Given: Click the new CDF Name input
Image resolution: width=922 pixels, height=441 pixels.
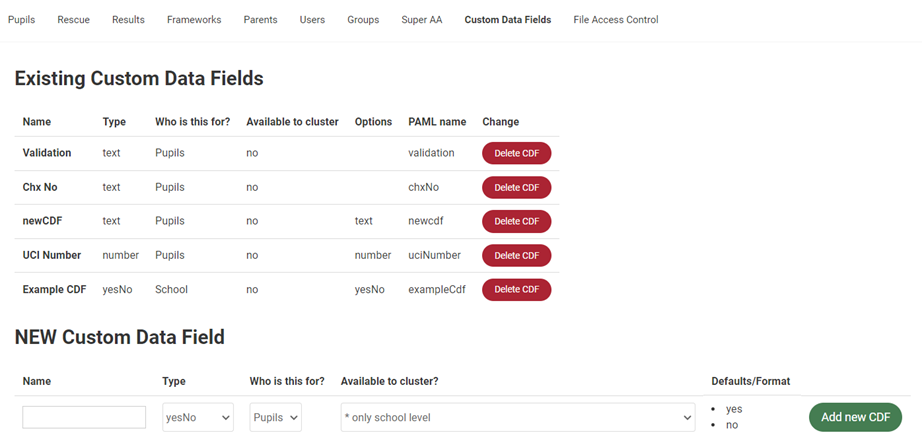Looking at the screenshot, I should click(x=84, y=417).
